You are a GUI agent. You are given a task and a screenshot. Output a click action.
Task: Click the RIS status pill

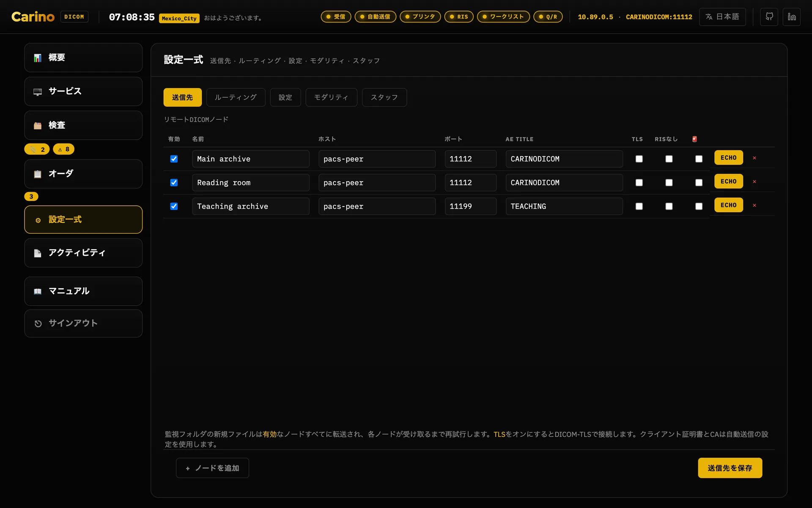459,17
